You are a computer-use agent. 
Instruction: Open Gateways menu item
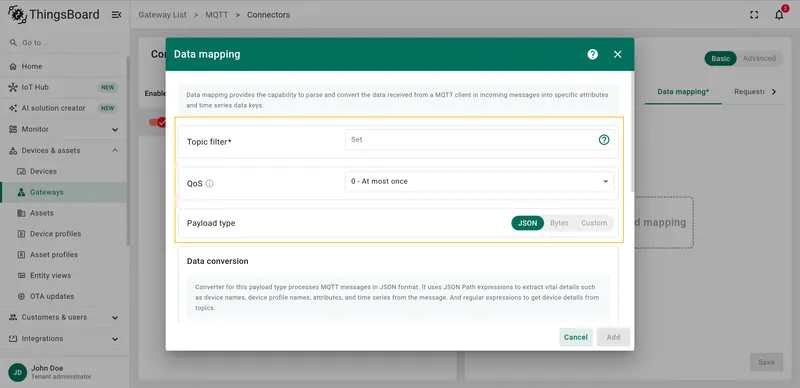64,192
